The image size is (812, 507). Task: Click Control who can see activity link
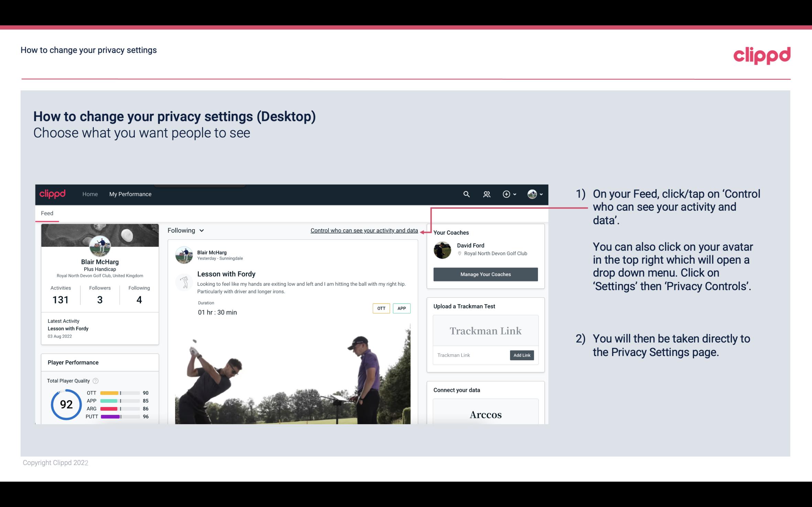364,230
